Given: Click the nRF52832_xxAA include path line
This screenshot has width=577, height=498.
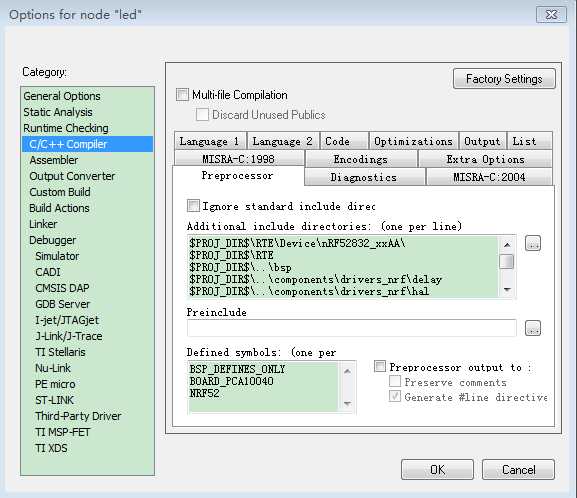Looking at the screenshot, I should [x=297, y=243].
